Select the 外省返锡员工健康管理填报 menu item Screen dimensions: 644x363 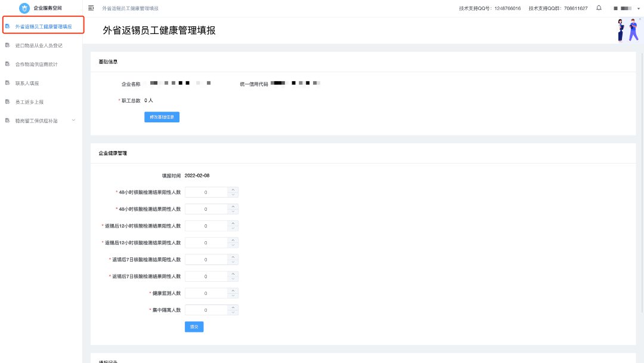pos(43,26)
